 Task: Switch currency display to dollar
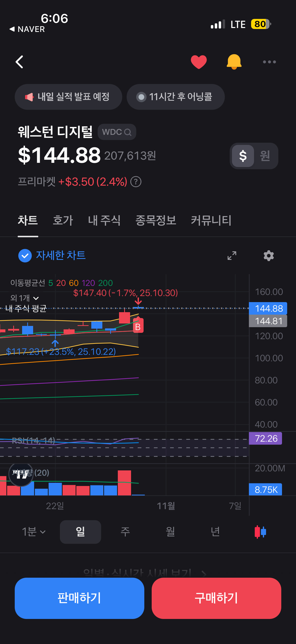point(243,156)
